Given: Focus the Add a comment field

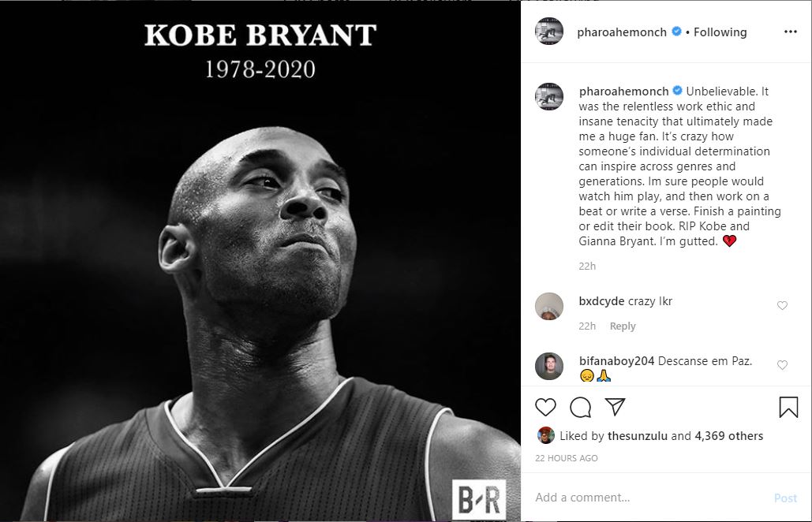Looking at the screenshot, I should point(650,498).
